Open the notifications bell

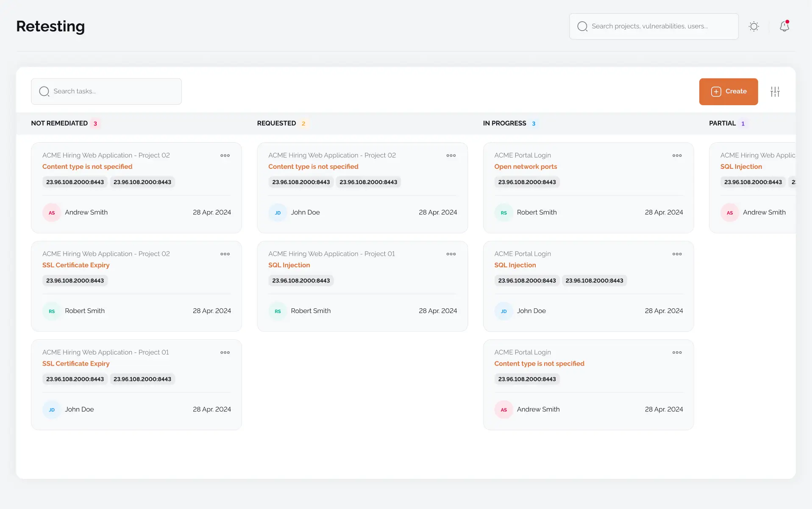784,26
